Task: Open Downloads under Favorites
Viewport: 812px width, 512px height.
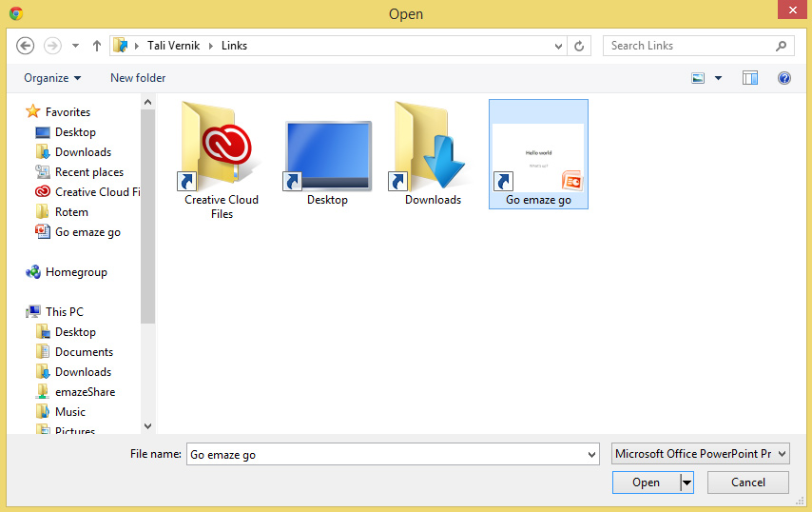Action: (84, 152)
